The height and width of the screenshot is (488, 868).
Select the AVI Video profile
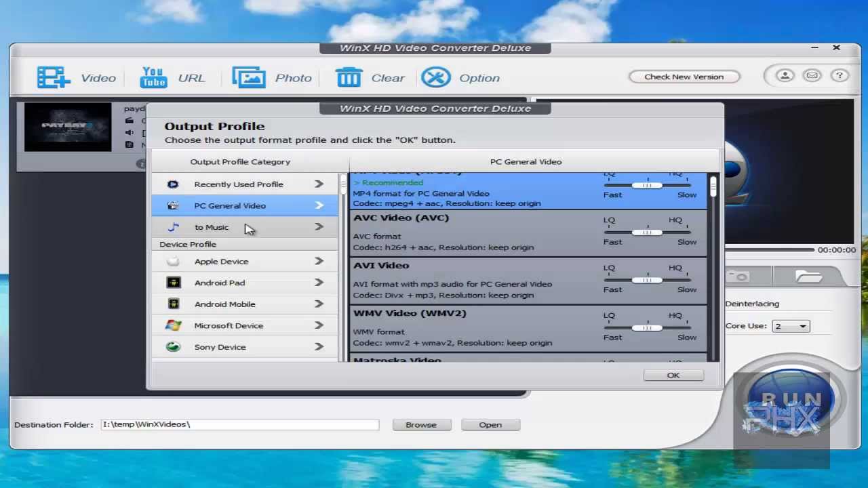pyautogui.click(x=528, y=281)
